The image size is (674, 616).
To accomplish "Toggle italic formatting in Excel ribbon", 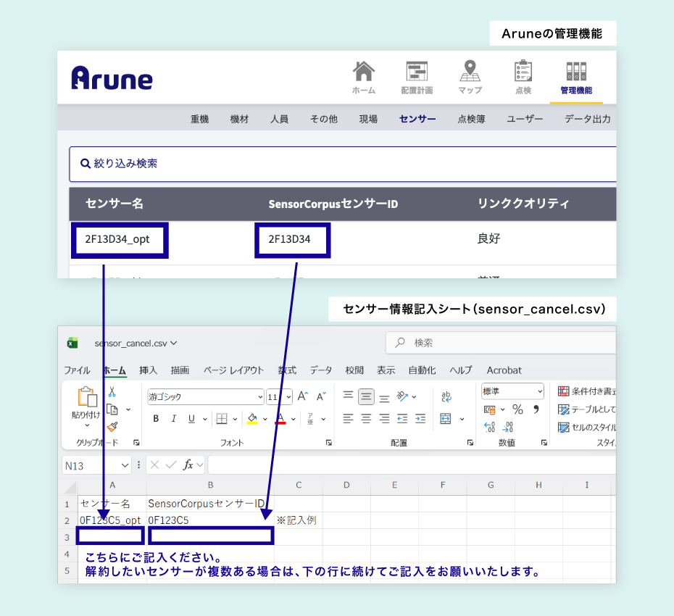I will click(x=174, y=419).
